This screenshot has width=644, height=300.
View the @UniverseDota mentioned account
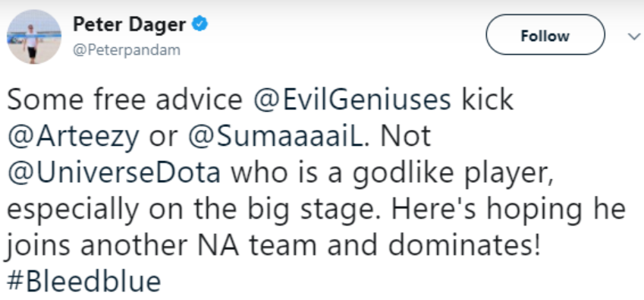click(114, 172)
